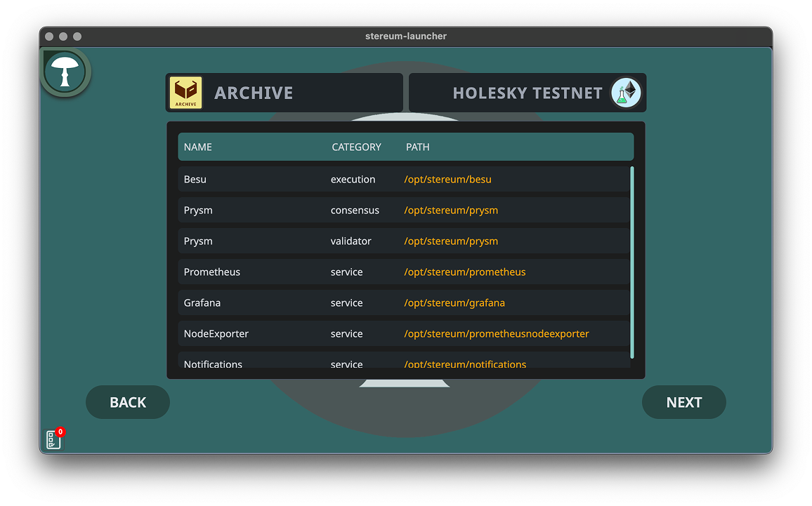Click the /opt/stereum/besu path
812x506 pixels.
(x=447, y=179)
